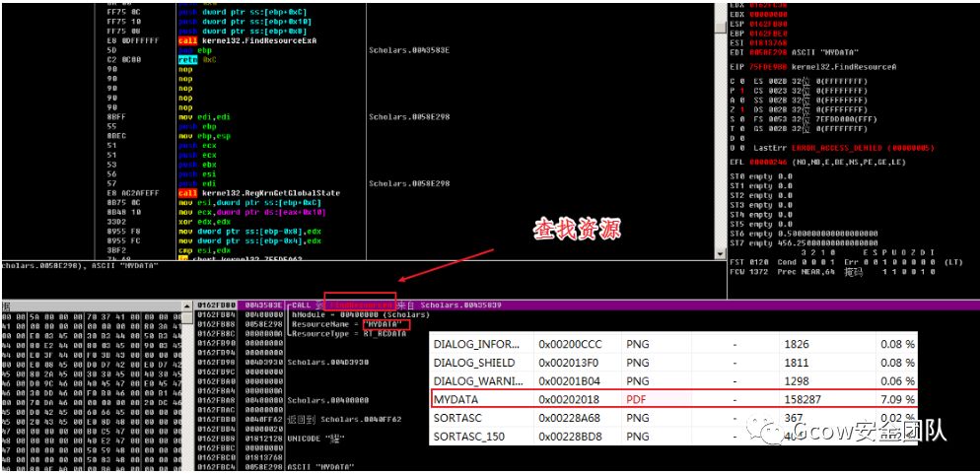
Task: Click offset 0x00228A68 cell
Action: coord(571,418)
